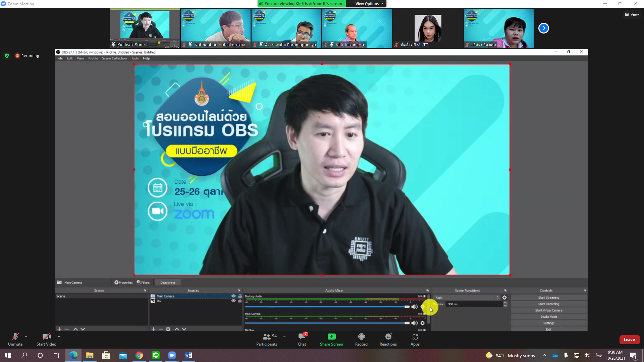Open Main Camera audio settings gear
The height and width of the screenshot is (362, 644).
(423, 323)
